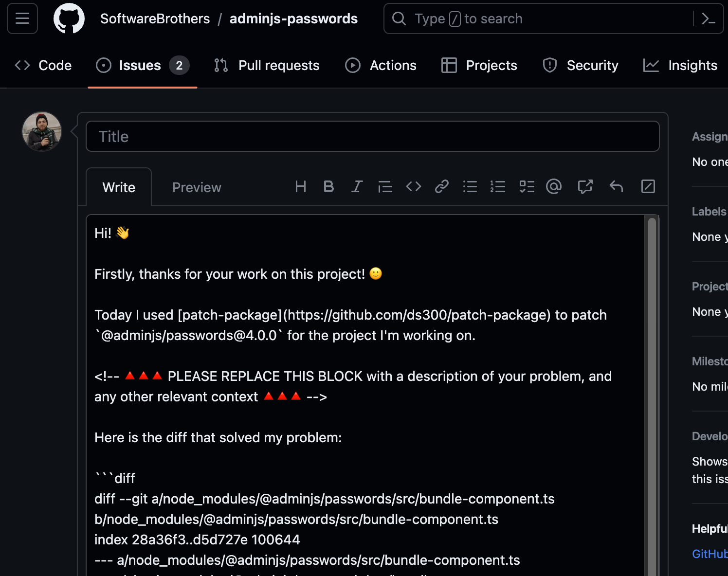This screenshot has height=576, width=728.
Task: Open the Projects tab
Action: [x=479, y=65]
